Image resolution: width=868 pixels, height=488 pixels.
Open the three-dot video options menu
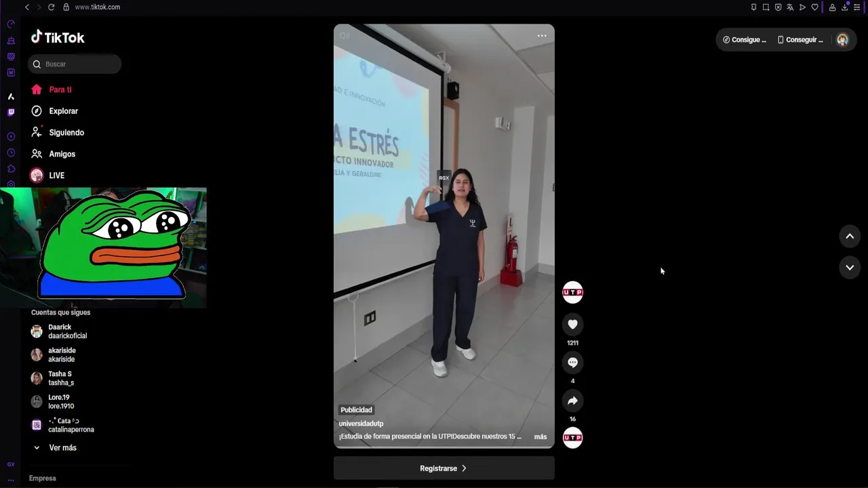[542, 36]
